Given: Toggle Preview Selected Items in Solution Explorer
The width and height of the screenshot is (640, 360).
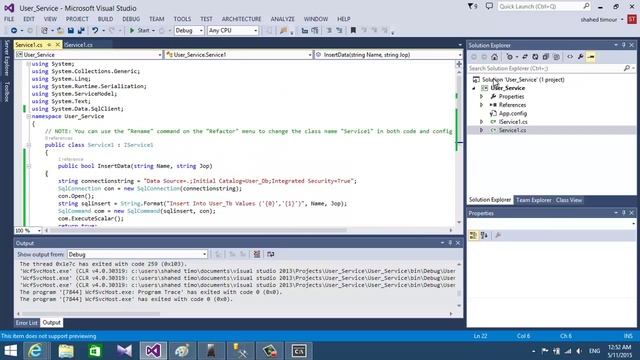Looking at the screenshot, I should (x=591, y=57).
